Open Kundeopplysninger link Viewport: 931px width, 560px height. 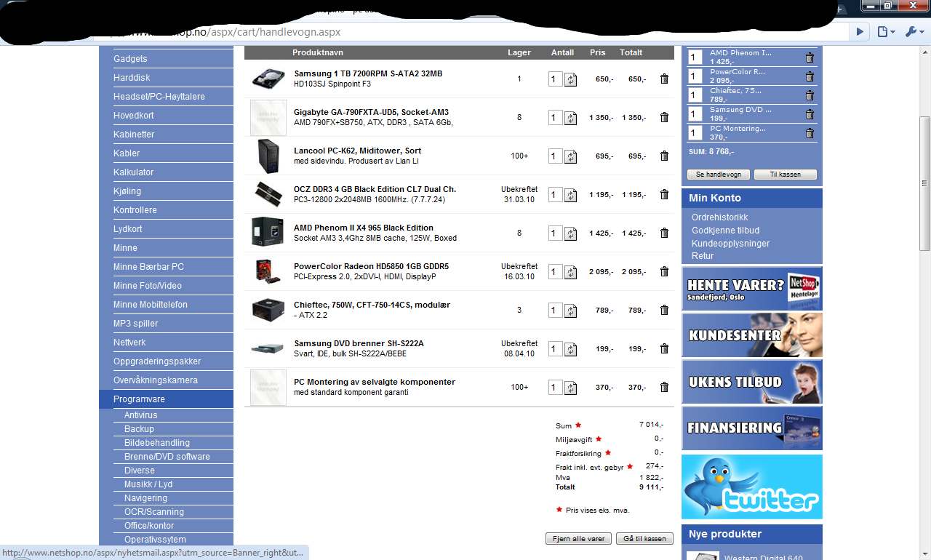[730, 244]
